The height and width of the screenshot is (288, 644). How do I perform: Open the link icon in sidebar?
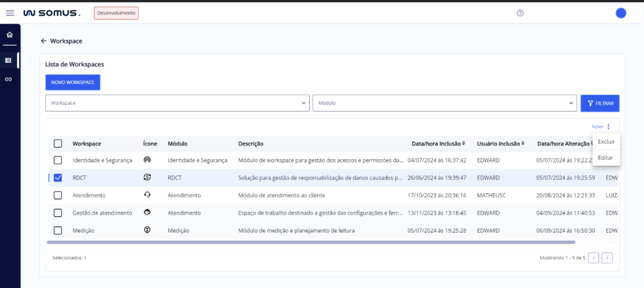(x=8, y=79)
